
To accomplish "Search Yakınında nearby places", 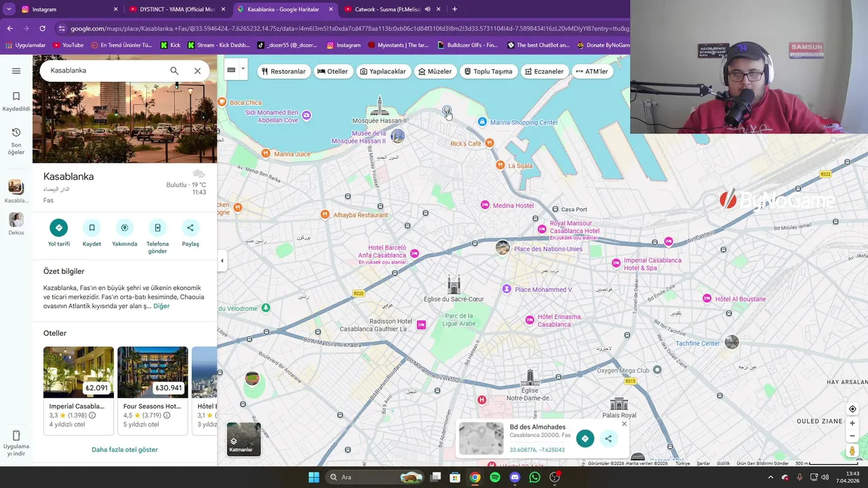I will click(x=124, y=232).
